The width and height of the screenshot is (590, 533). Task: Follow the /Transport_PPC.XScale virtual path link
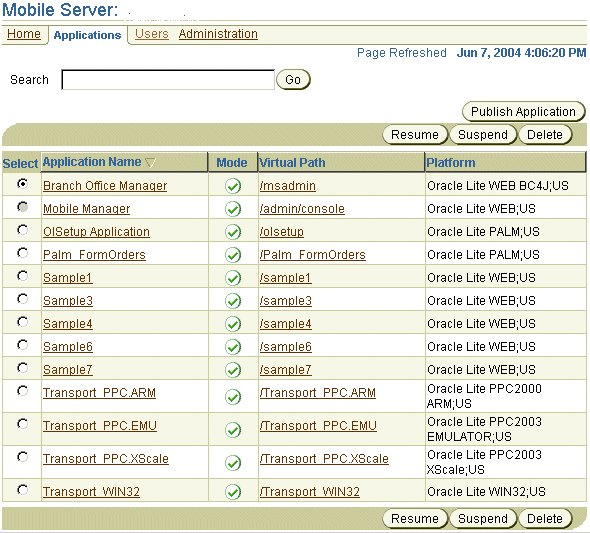tap(324, 459)
